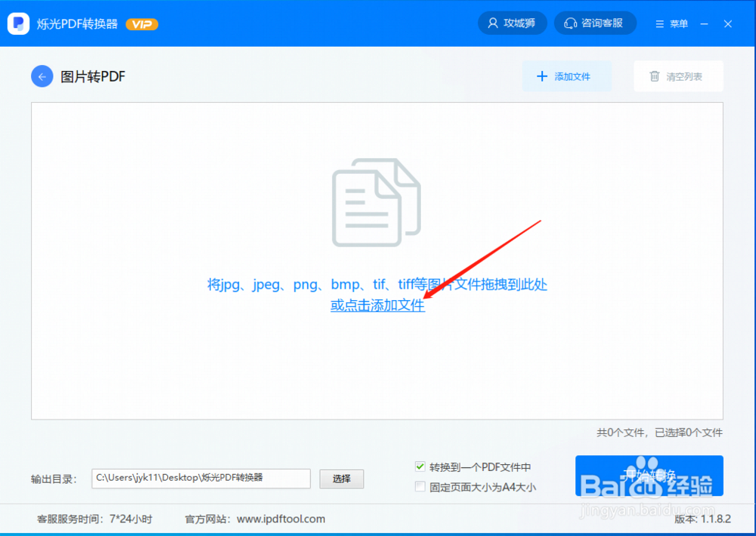Click the drag-and-drop hint text for image files

coord(377,284)
